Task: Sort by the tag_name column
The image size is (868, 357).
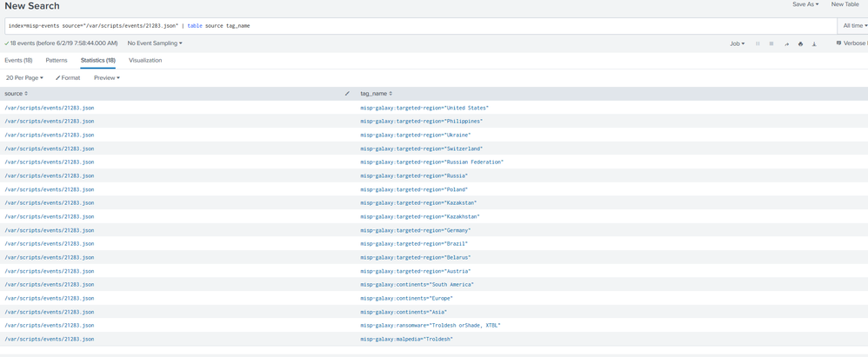Action: pyautogui.click(x=377, y=94)
